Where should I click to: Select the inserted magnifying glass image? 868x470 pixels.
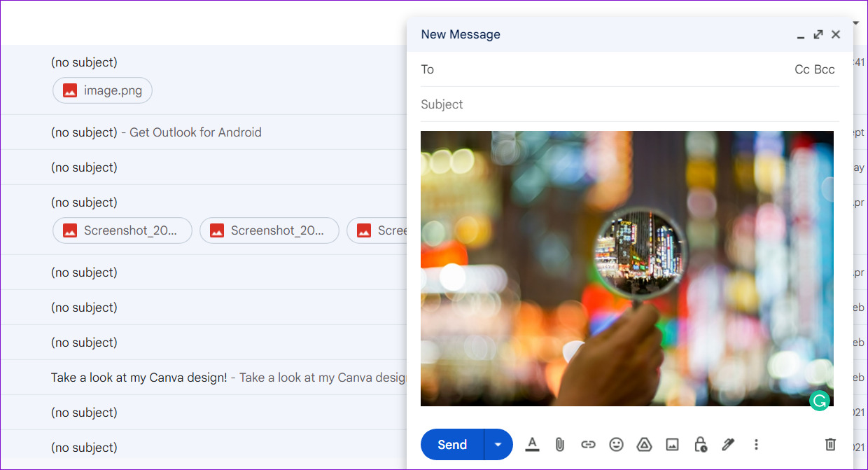point(627,268)
